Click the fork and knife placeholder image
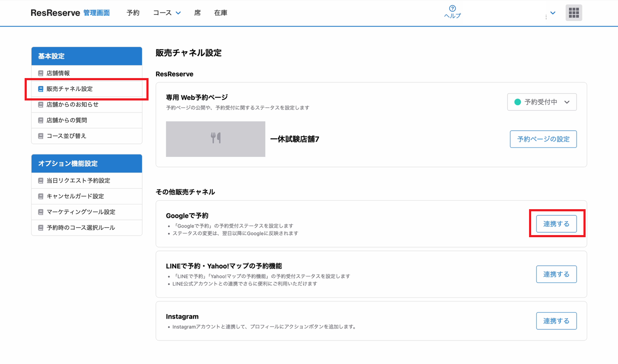Viewport: 618px width, 364px height. [216, 139]
